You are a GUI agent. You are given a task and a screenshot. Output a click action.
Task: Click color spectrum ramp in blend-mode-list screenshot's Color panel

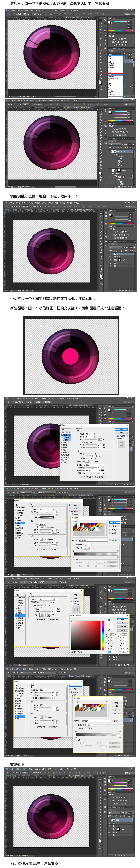tap(120, 31)
